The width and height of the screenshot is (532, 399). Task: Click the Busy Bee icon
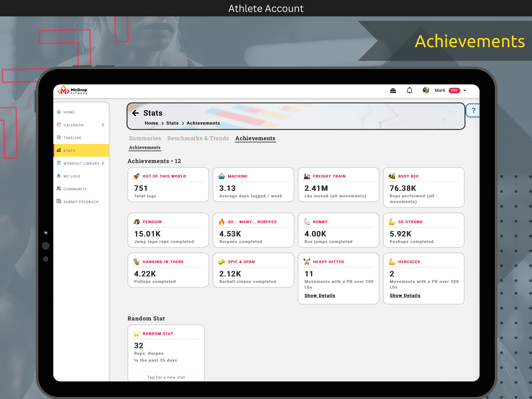[x=392, y=176]
